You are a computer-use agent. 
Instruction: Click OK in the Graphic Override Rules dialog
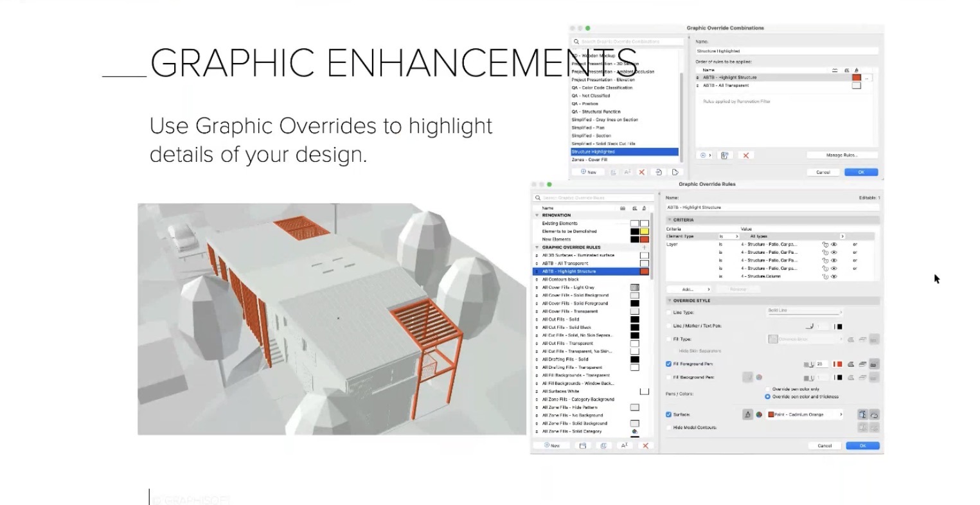coord(862,446)
